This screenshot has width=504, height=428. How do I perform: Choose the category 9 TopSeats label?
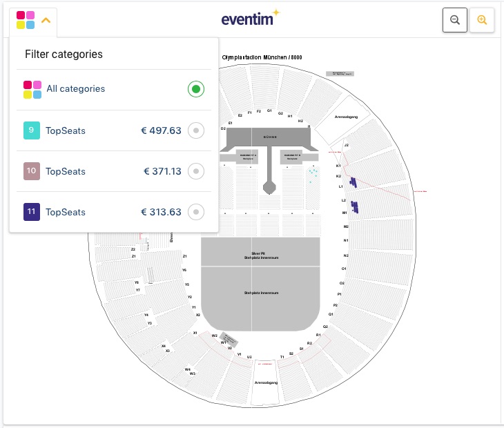[66, 130]
